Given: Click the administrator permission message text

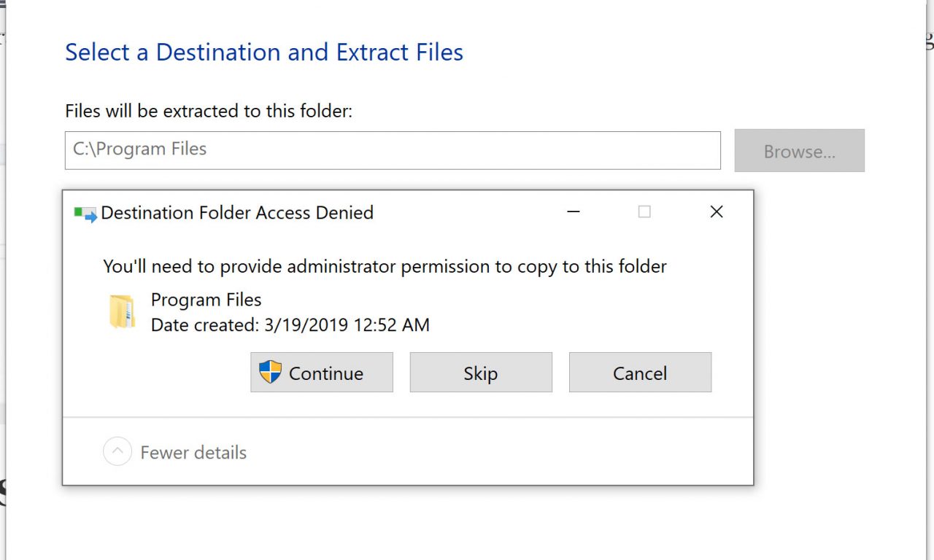Looking at the screenshot, I should pos(385,267).
